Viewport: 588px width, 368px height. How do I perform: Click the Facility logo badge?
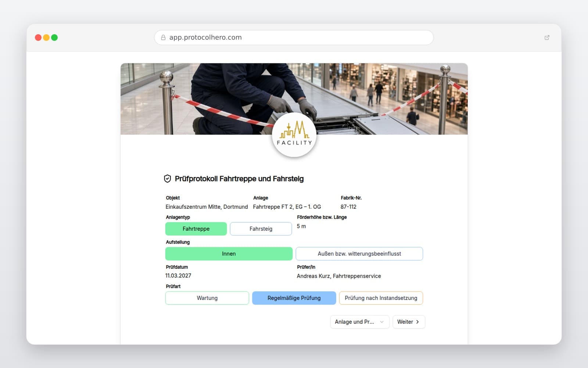(294, 135)
